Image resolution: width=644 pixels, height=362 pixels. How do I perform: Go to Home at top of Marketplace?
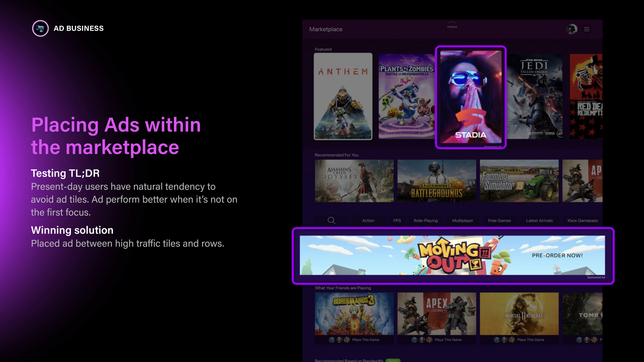click(452, 25)
